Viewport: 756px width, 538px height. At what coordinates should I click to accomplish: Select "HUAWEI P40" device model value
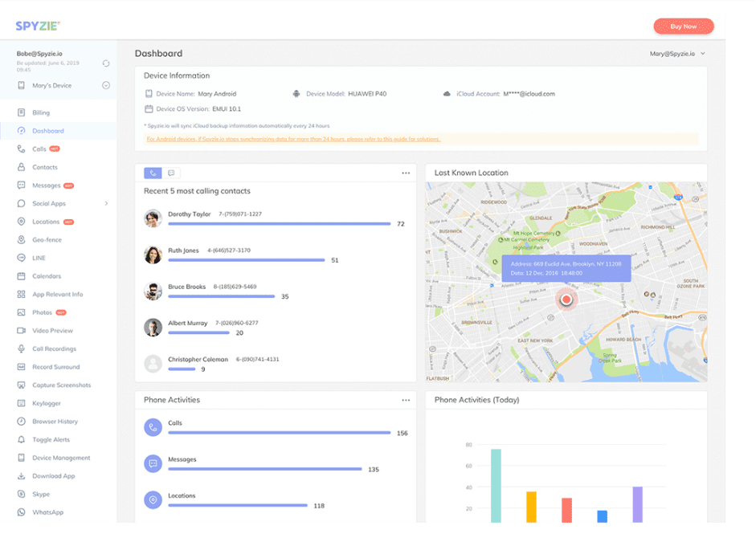coord(367,94)
